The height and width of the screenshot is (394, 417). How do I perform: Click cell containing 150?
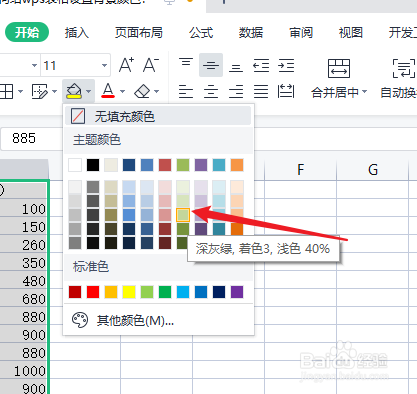23,227
